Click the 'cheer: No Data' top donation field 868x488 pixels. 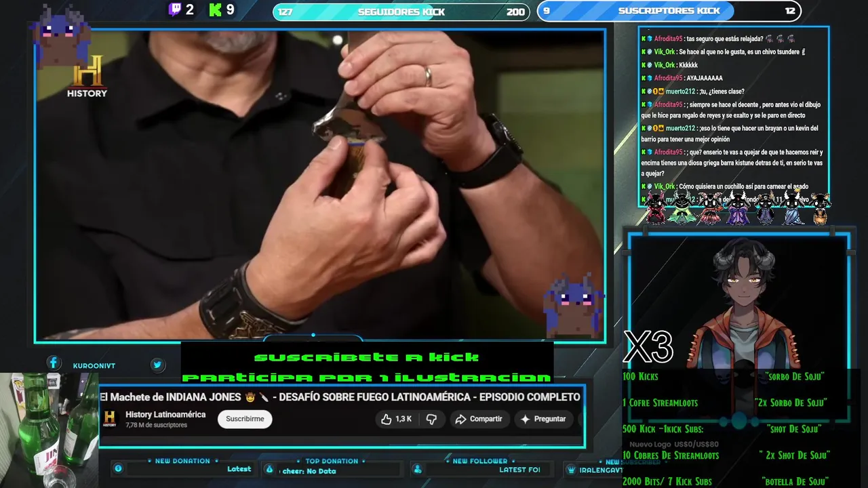pyautogui.click(x=309, y=471)
